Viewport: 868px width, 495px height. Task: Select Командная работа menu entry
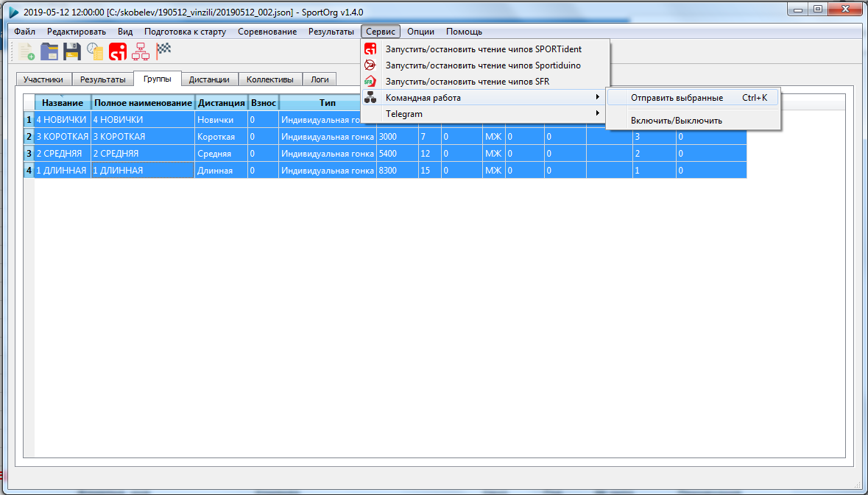(485, 98)
